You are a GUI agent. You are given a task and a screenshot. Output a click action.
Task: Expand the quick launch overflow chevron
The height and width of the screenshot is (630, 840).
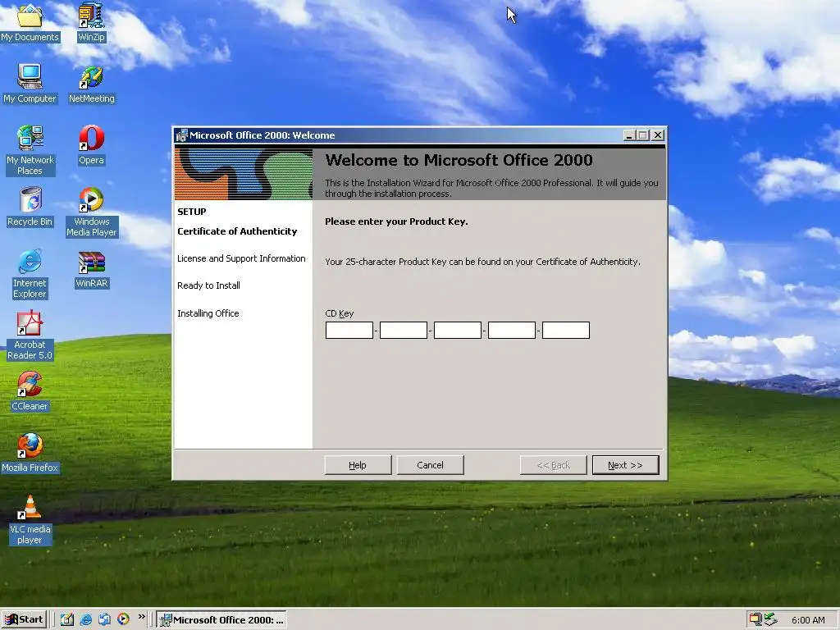141,617
